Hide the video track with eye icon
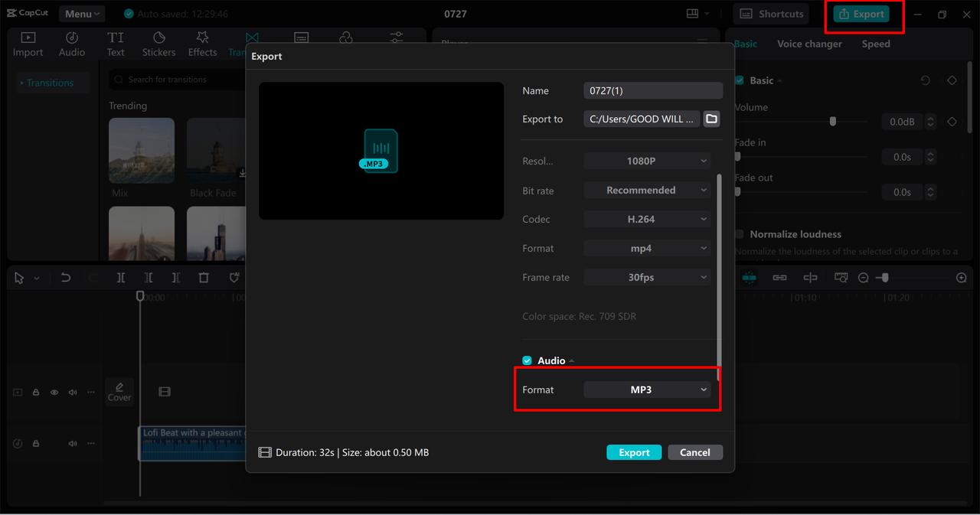The width and height of the screenshot is (980, 515). pyautogui.click(x=54, y=392)
